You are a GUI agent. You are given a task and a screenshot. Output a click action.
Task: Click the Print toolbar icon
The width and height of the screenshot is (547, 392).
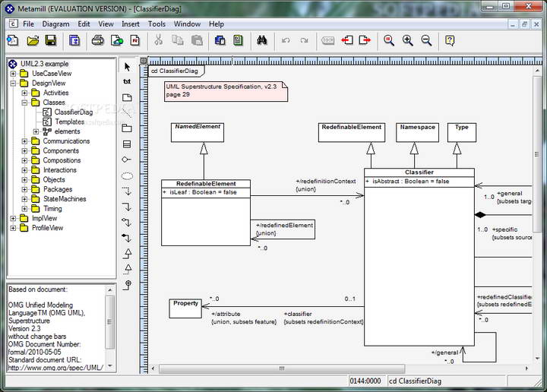(x=98, y=40)
